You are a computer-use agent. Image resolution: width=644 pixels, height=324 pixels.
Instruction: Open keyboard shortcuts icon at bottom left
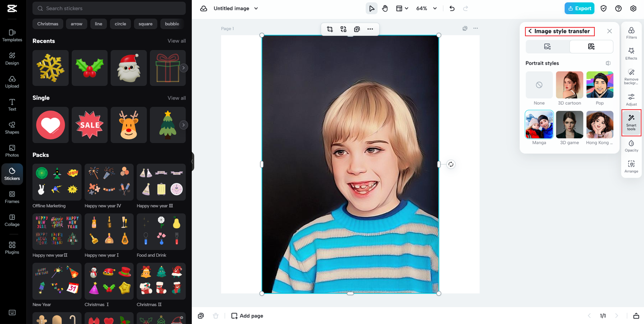click(12, 313)
